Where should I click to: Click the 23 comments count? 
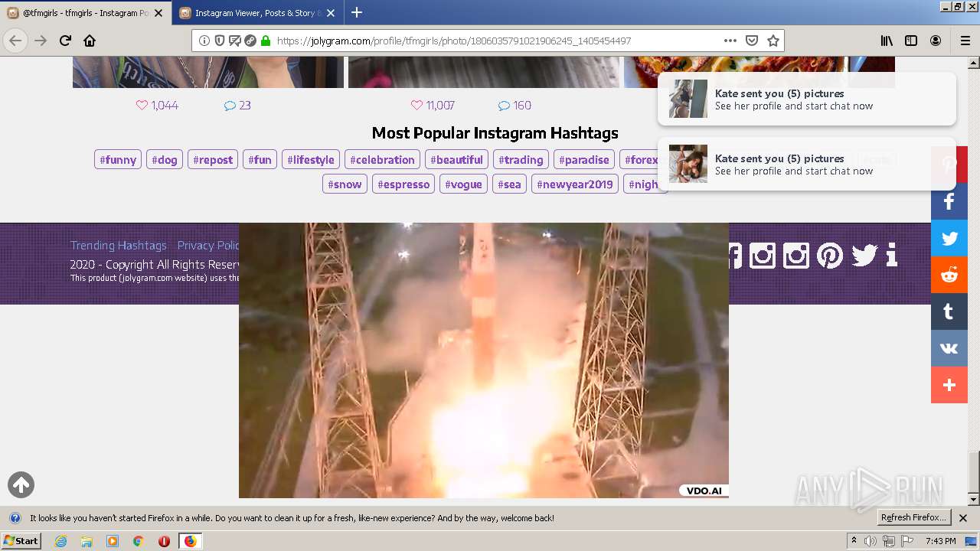pos(245,106)
